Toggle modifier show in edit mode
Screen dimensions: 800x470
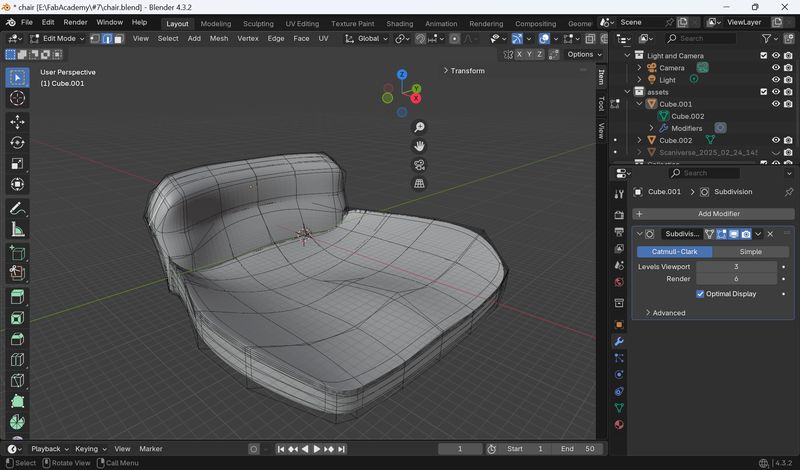pos(721,234)
